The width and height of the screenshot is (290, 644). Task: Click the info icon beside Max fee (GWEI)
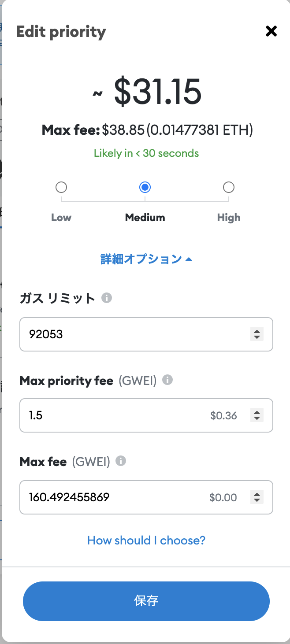pyautogui.click(x=120, y=462)
